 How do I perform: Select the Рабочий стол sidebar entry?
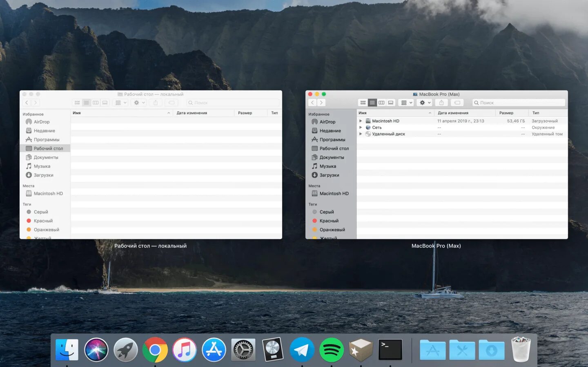pos(46,148)
